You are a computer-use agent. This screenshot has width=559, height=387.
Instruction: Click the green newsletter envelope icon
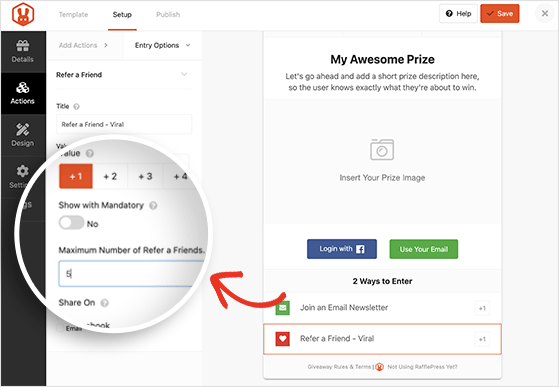coord(282,308)
